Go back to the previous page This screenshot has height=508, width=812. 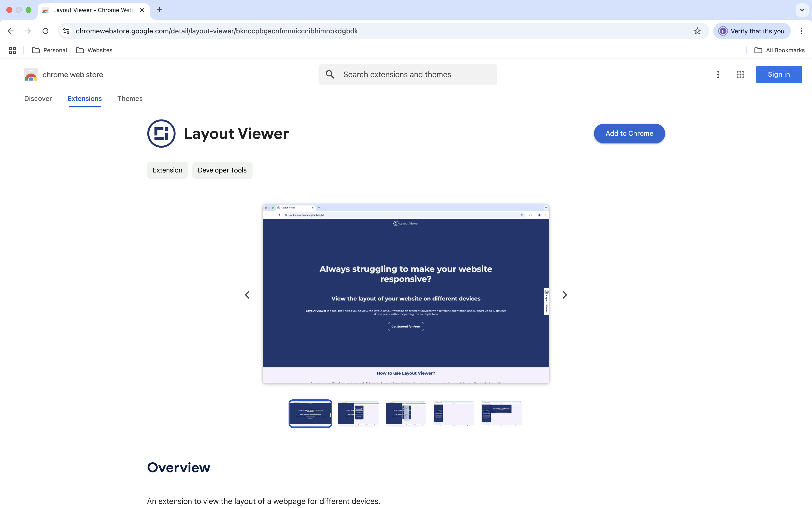11,31
